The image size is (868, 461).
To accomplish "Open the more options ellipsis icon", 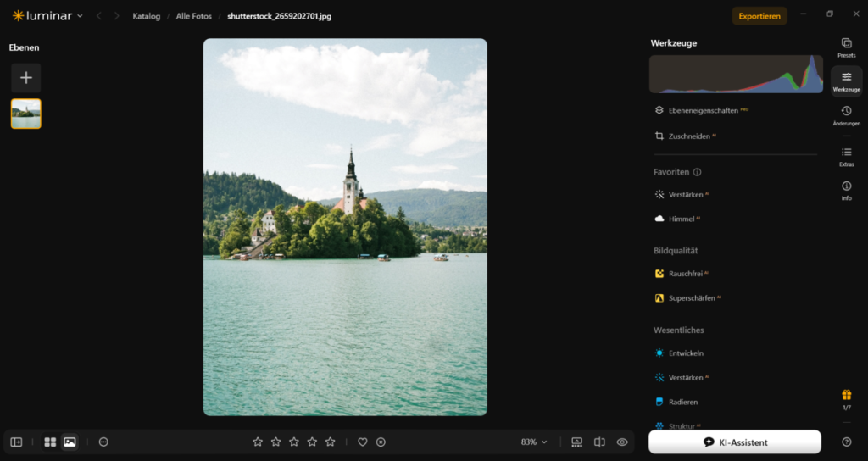I will coord(103,442).
